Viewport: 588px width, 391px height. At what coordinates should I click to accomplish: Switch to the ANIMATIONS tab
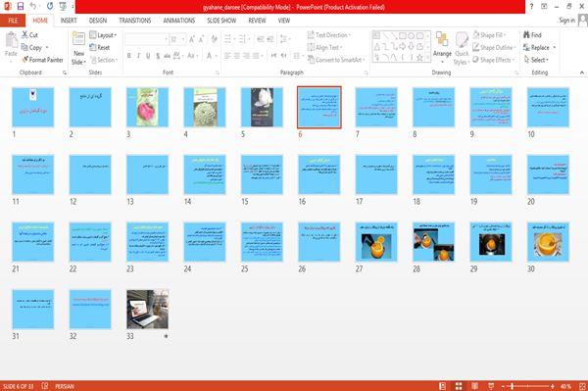click(x=179, y=21)
